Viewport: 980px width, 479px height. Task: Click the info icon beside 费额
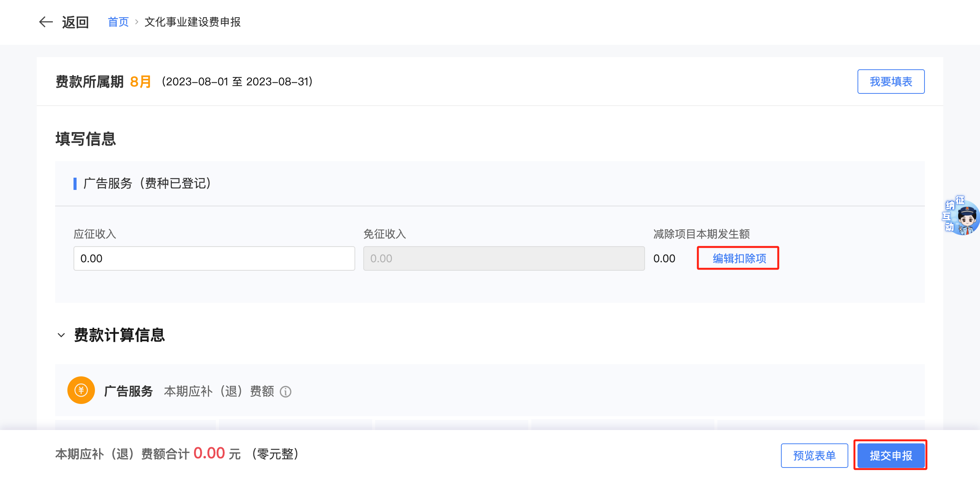(286, 392)
